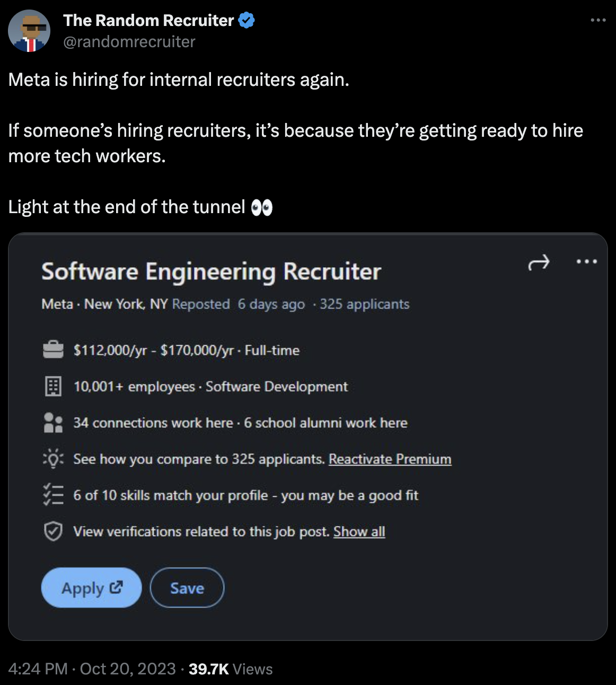Click the Apply button
Viewport: 616px width, 685px height.
(x=91, y=588)
